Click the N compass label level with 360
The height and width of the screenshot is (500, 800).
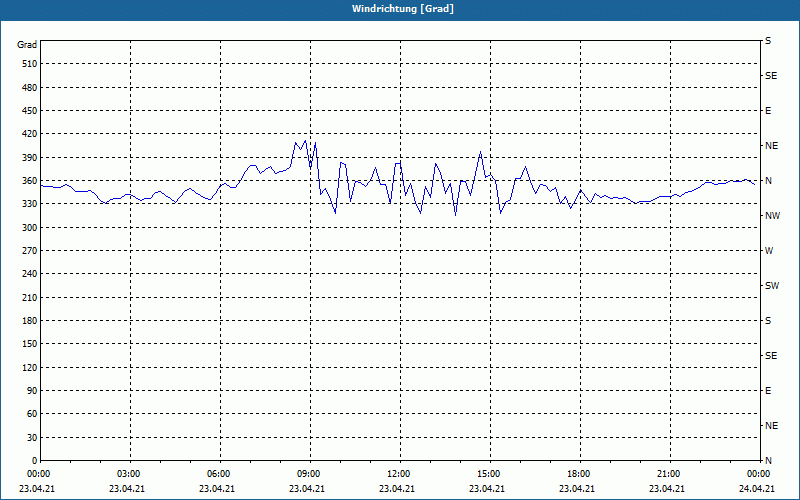point(768,181)
